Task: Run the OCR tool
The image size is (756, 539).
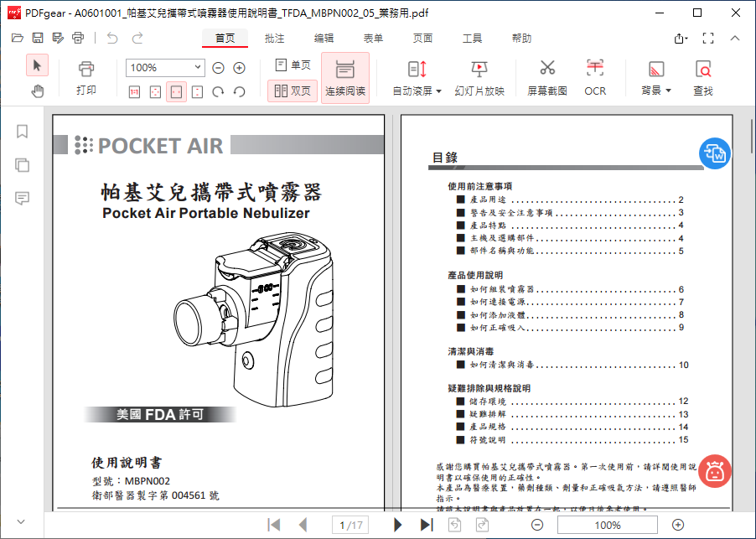Action: 595,78
